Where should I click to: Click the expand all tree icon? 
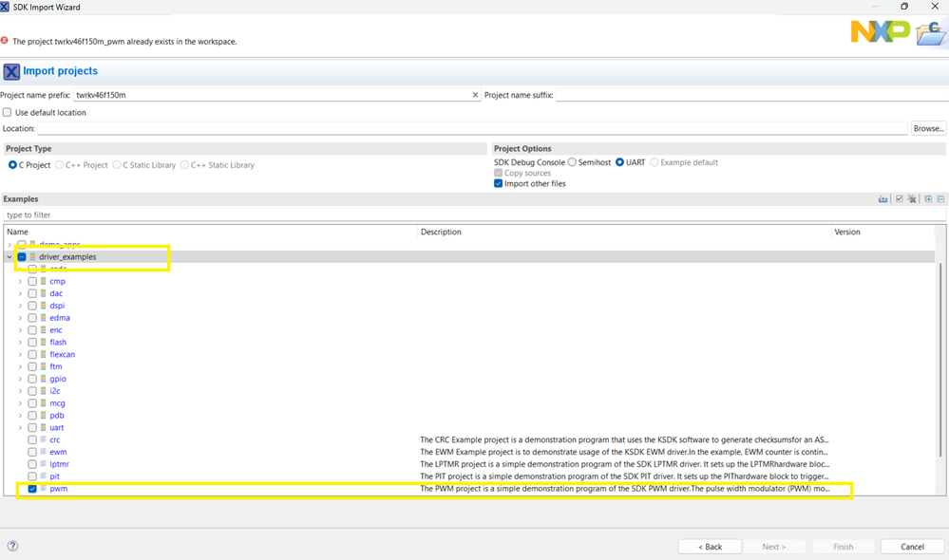click(928, 199)
